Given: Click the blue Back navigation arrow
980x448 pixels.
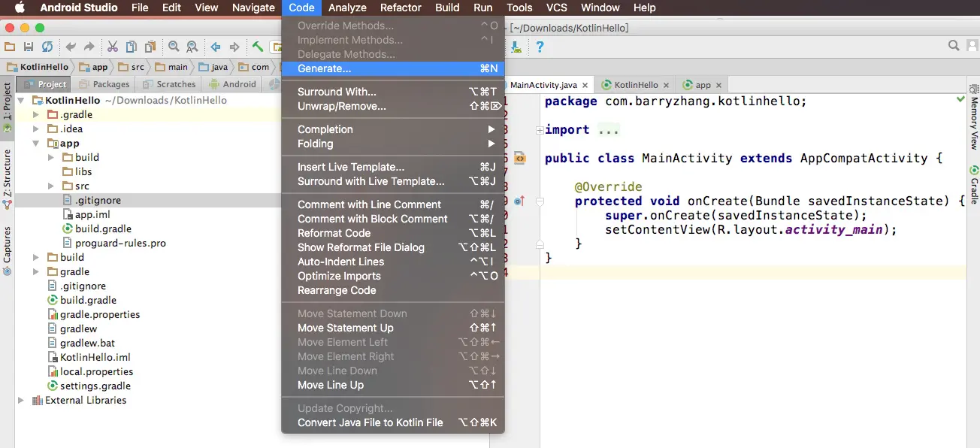Looking at the screenshot, I should 216,47.
